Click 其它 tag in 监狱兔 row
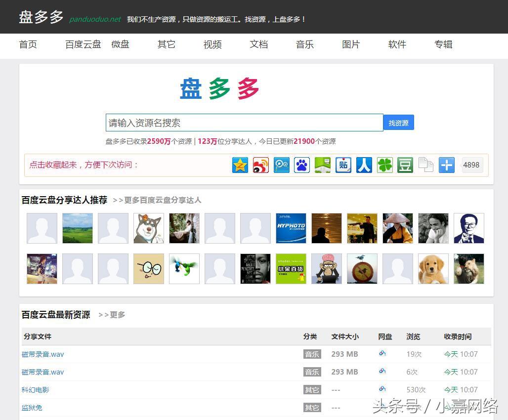Image resolution: width=508 pixels, height=420 pixels. (312, 408)
